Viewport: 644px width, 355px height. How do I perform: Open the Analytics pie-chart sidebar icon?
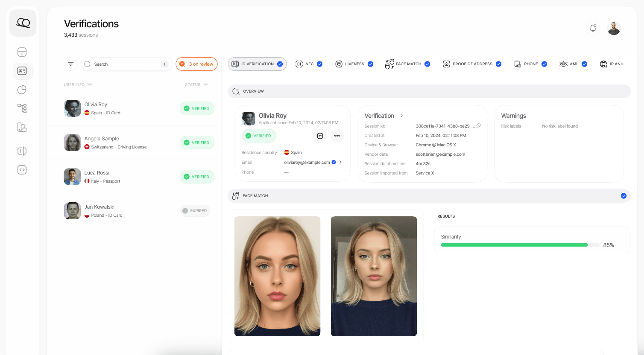[22, 90]
